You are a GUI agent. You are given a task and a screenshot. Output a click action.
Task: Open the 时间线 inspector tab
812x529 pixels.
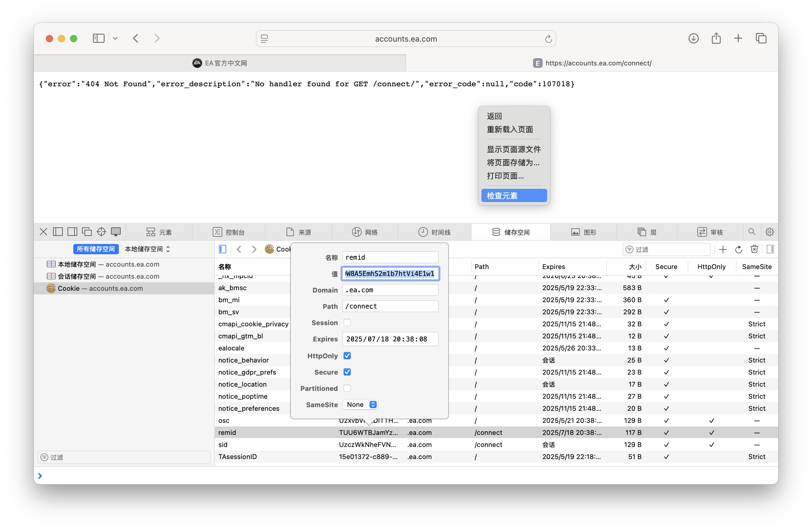434,232
